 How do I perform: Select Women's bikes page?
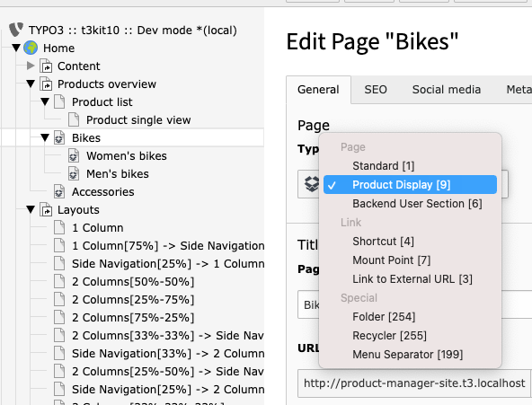point(127,156)
